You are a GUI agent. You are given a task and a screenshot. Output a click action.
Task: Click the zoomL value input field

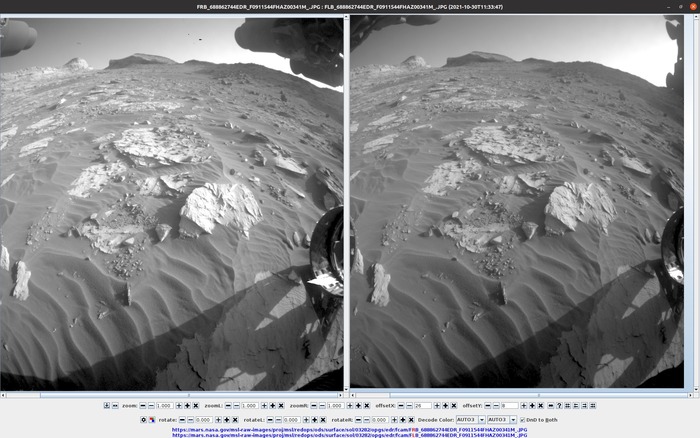point(250,405)
